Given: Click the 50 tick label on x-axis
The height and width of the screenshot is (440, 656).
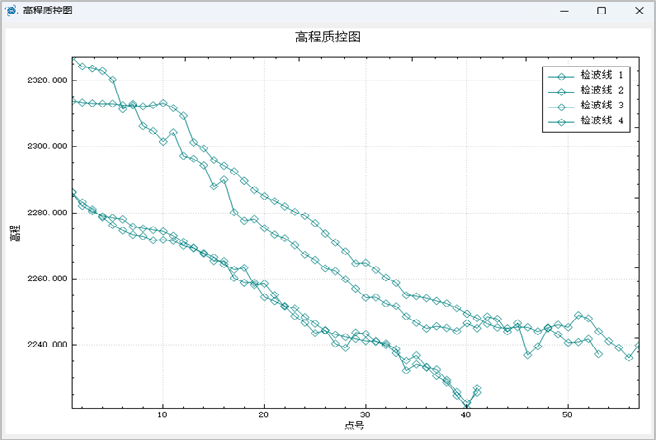Looking at the screenshot, I should click(567, 414).
